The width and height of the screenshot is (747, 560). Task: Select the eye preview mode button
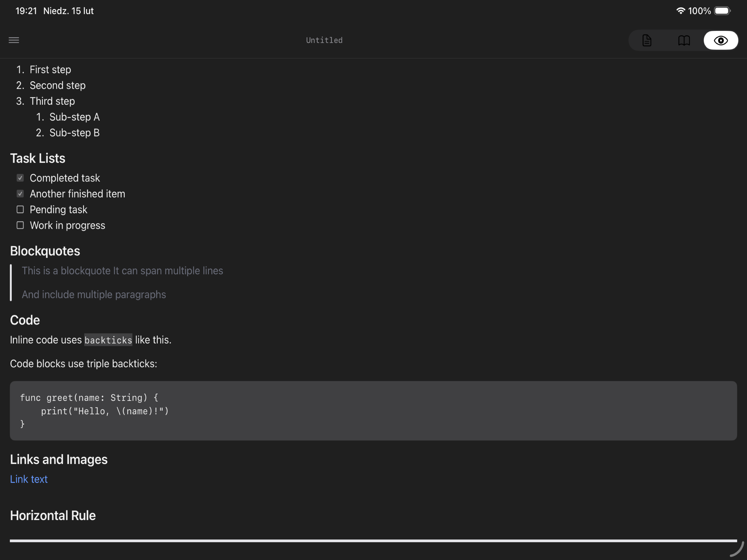click(x=721, y=40)
